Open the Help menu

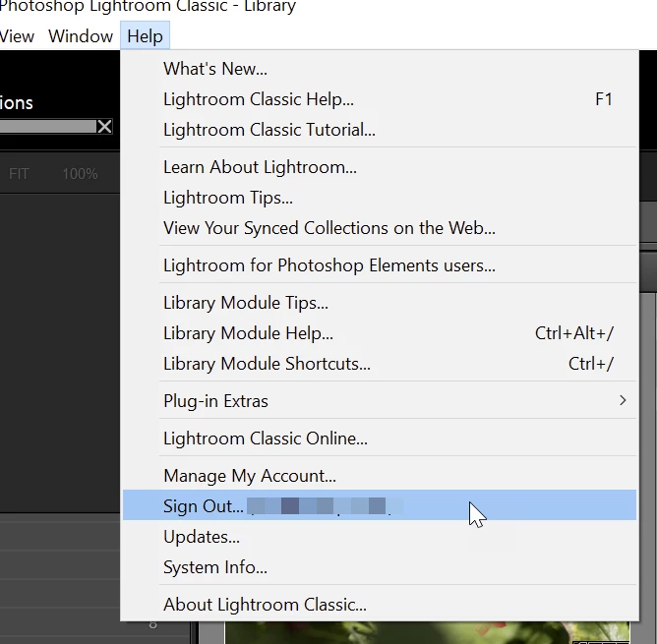[x=145, y=36]
